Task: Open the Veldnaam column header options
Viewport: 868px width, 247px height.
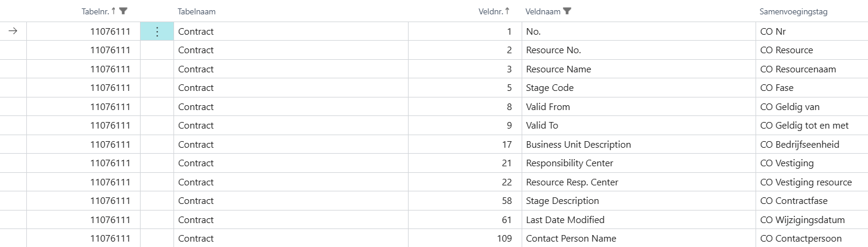Action: [544, 11]
